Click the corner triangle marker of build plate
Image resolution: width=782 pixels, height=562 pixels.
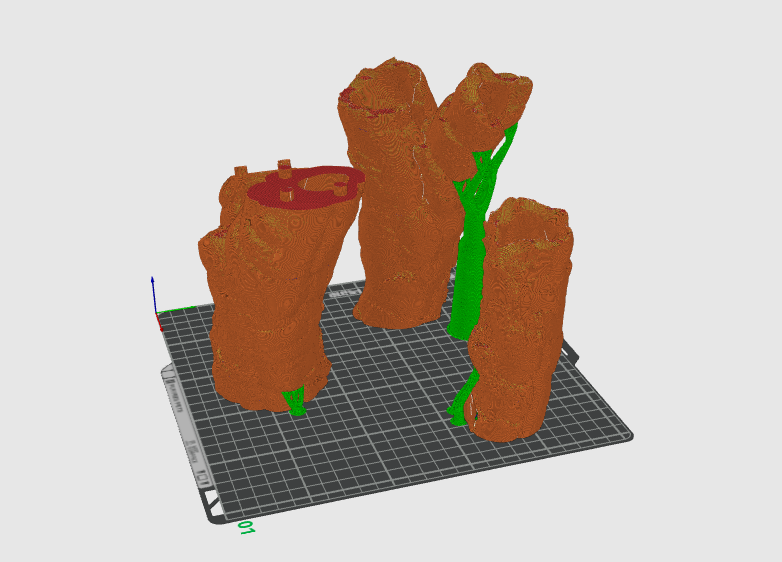pyautogui.click(x=213, y=503)
